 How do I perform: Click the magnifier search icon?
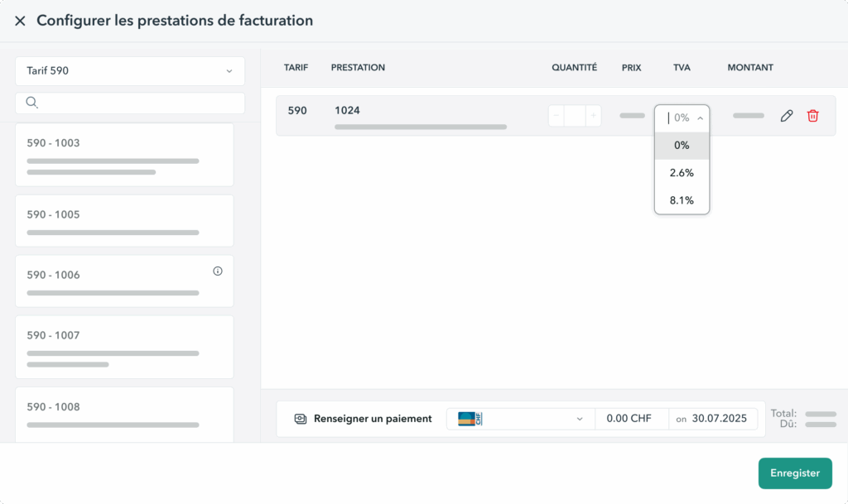[32, 103]
